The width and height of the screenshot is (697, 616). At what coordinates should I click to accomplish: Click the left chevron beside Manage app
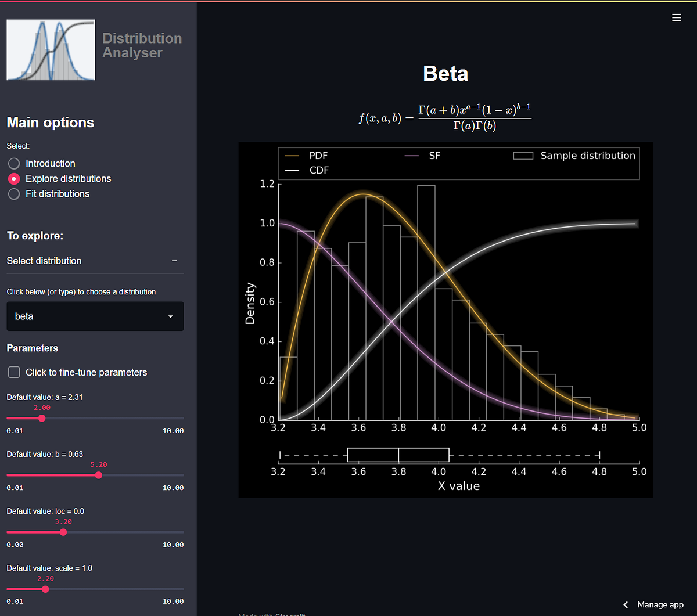625,604
